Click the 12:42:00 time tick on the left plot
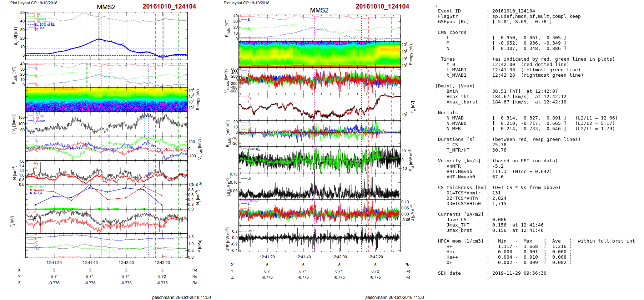 (x=126, y=263)
